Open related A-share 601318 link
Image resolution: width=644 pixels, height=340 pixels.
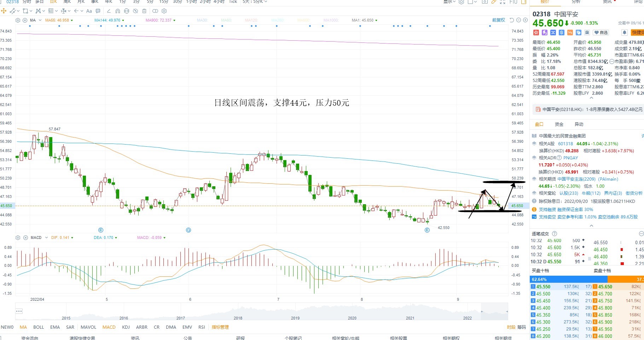coord(565,144)
